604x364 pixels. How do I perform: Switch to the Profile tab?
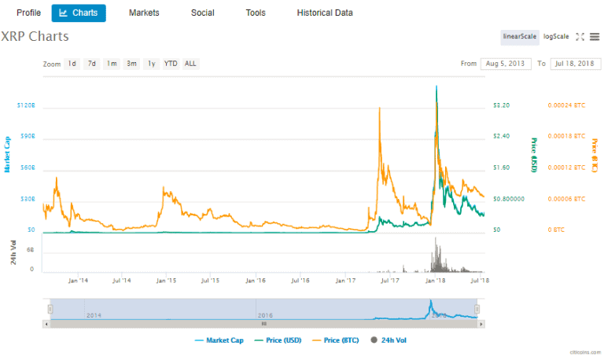click(28, 13)
